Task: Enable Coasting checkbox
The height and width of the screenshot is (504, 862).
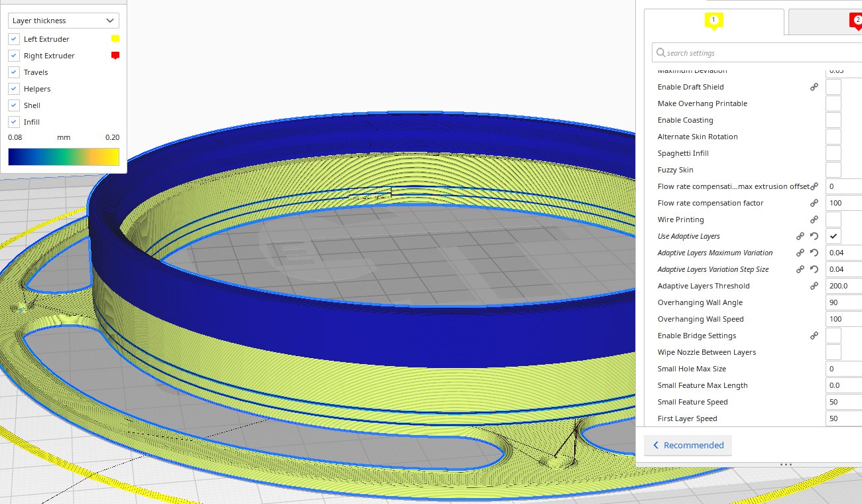Action: click(833, 120)
